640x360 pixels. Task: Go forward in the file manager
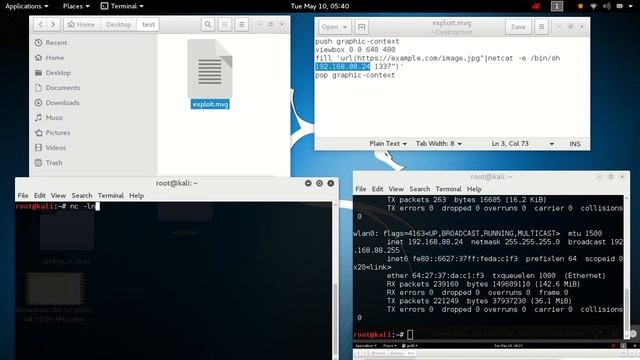pos(53,24)
